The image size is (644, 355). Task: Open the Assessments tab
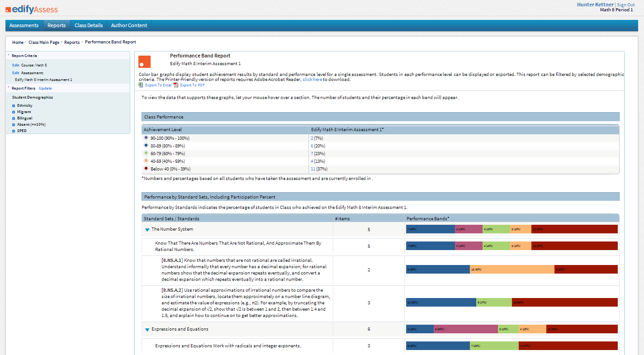coord(24,25)
